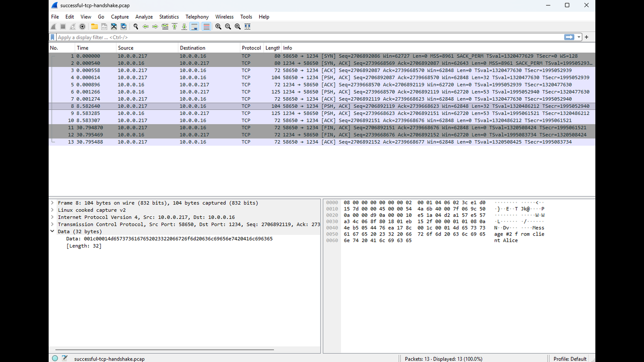Collapse the Data (32 bytes) section
This screenshot has width=644, height=362.
pos(52,231)
